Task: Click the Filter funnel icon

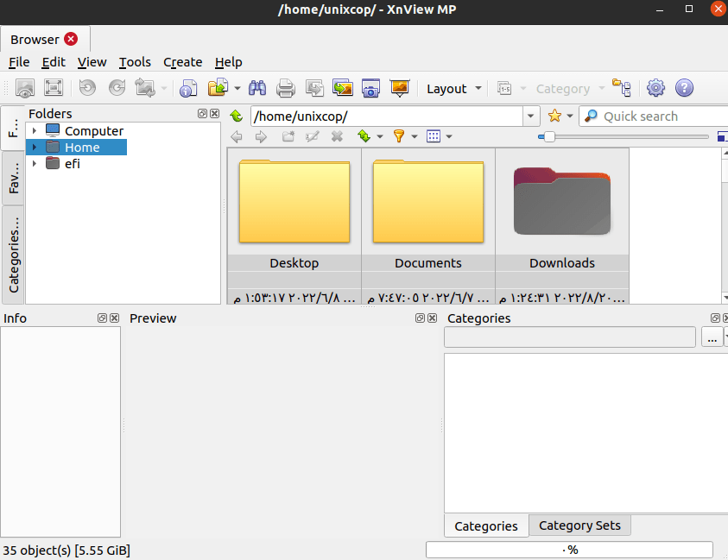Action: 398,136
